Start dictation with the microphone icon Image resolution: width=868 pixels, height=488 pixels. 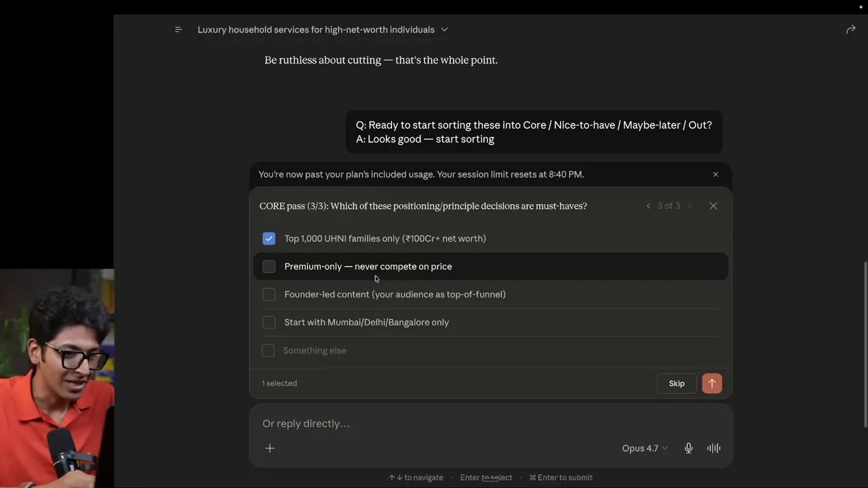coord(688,448)
